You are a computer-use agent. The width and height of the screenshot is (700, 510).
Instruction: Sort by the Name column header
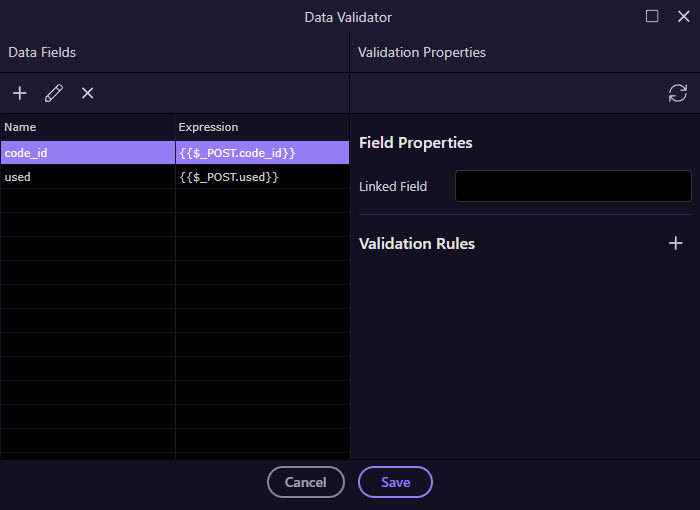(x=88, y=127)
